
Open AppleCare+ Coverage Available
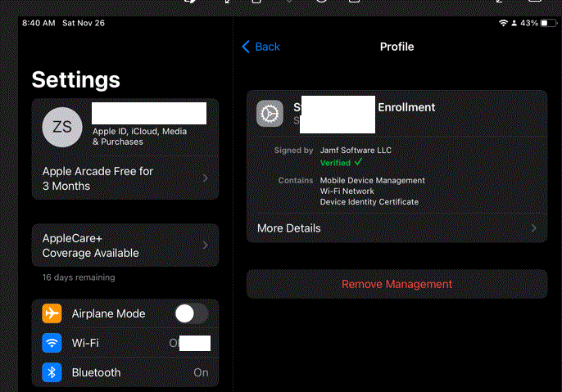pyautogui.click(x=125, y=246)
